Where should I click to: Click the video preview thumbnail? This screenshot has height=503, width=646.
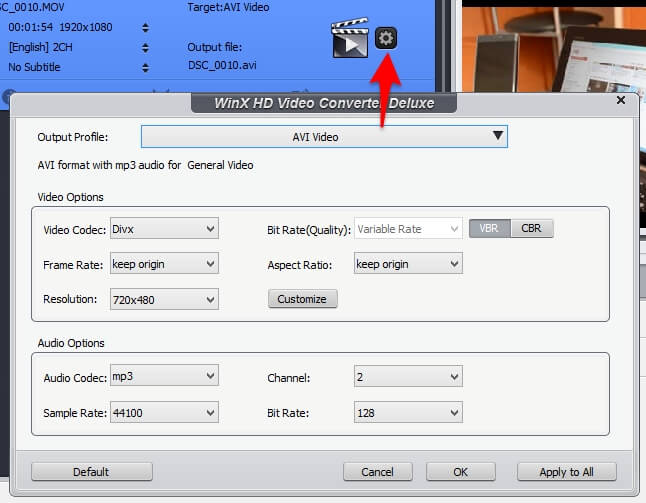coord(554,49)
